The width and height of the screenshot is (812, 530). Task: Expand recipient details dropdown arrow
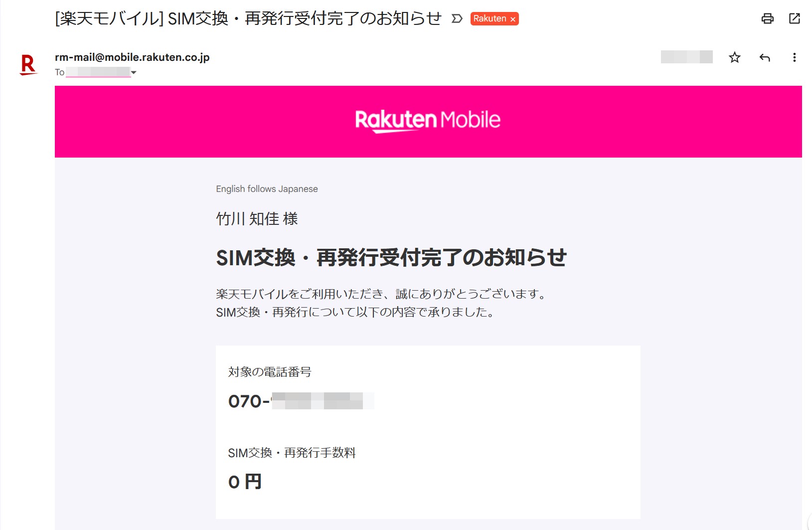[x=134, y=72]
